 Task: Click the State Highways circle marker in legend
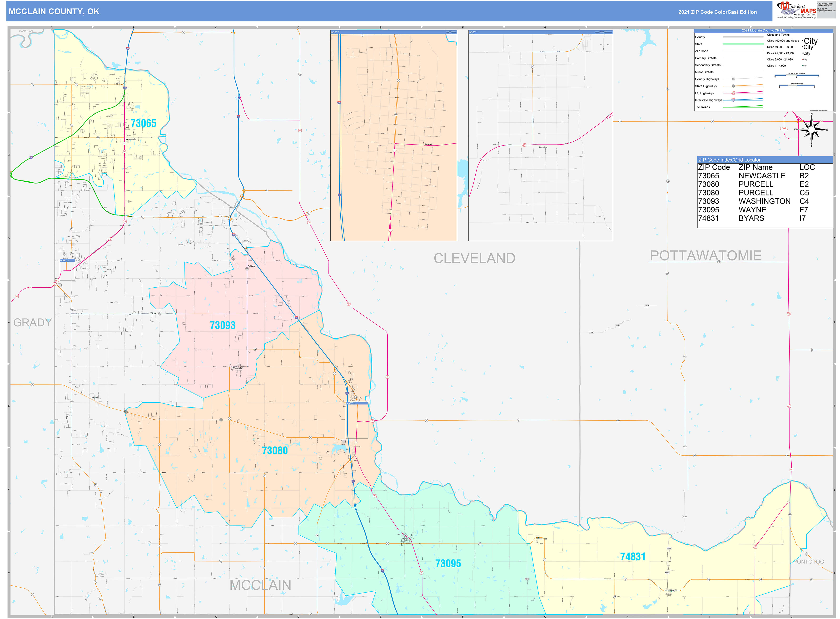733,86
